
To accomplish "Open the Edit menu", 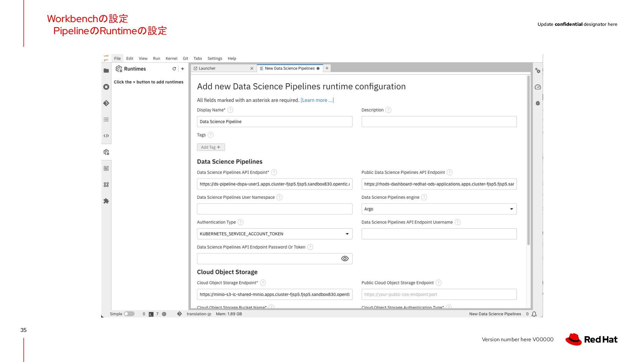I will pos(130,58).
